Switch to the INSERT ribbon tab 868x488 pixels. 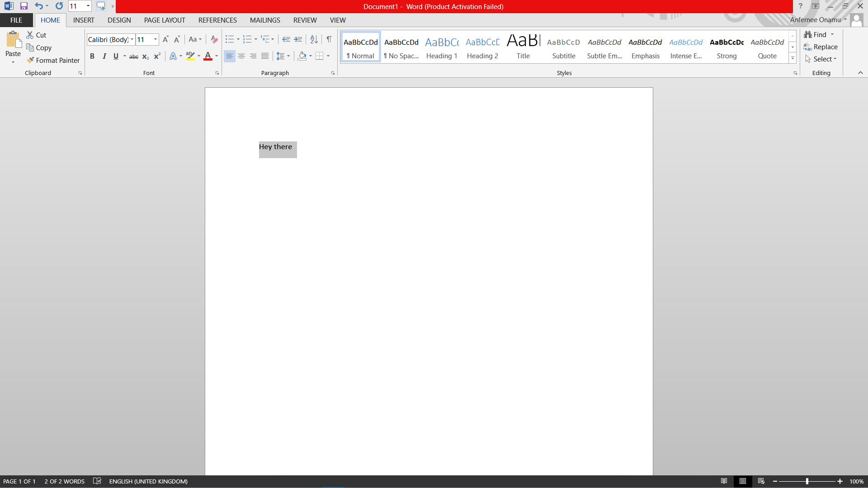[84, 20]
